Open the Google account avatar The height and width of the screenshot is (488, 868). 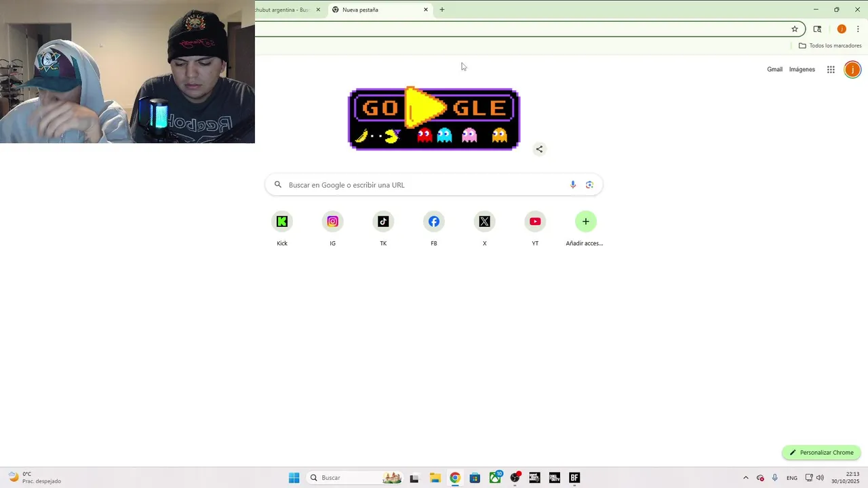(852, 69)
